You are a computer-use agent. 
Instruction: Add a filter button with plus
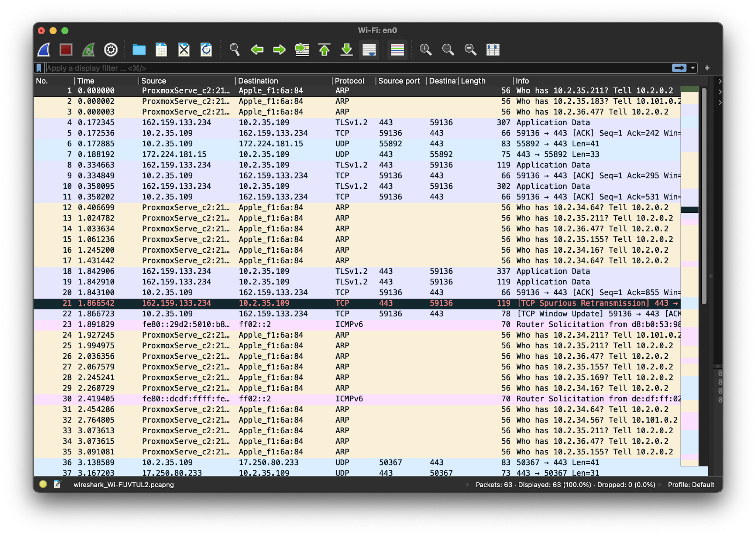pos(707,68)
